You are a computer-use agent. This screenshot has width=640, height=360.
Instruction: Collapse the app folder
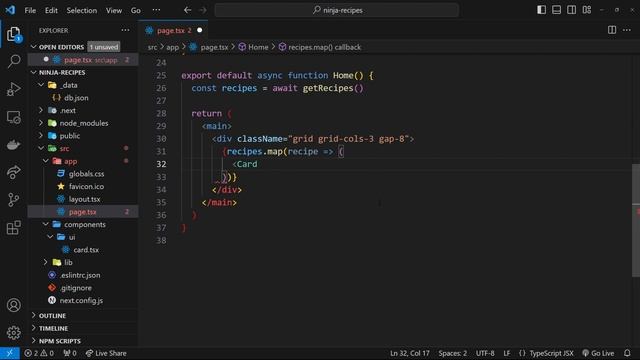point(45,161)
